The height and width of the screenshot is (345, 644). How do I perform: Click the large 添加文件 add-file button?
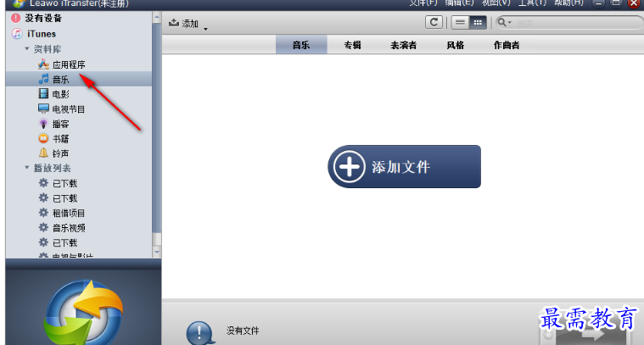(404, 166)
